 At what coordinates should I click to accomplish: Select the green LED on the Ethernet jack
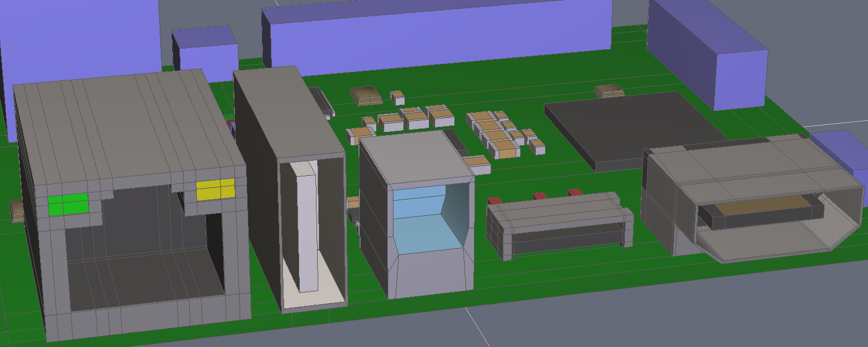pos(68,204)
